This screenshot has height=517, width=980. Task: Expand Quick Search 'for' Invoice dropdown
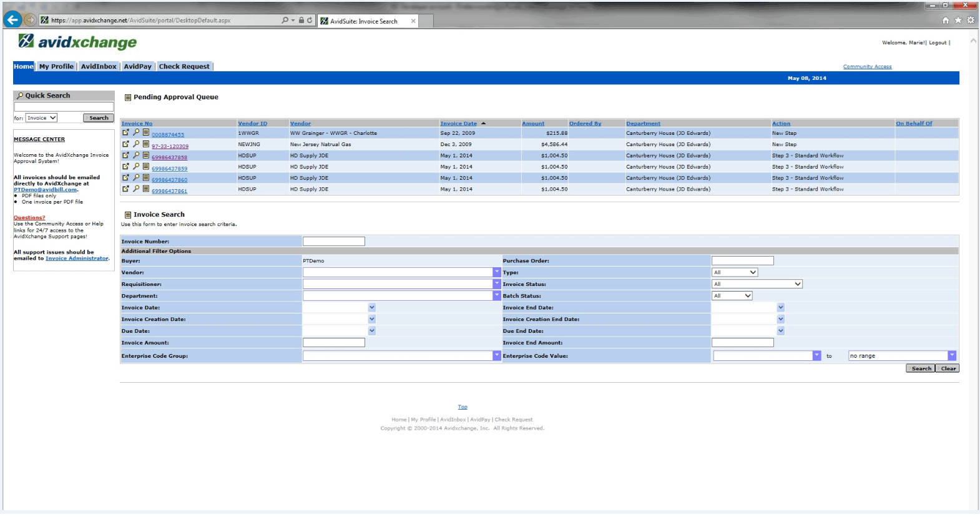click(x=42, y=118)
